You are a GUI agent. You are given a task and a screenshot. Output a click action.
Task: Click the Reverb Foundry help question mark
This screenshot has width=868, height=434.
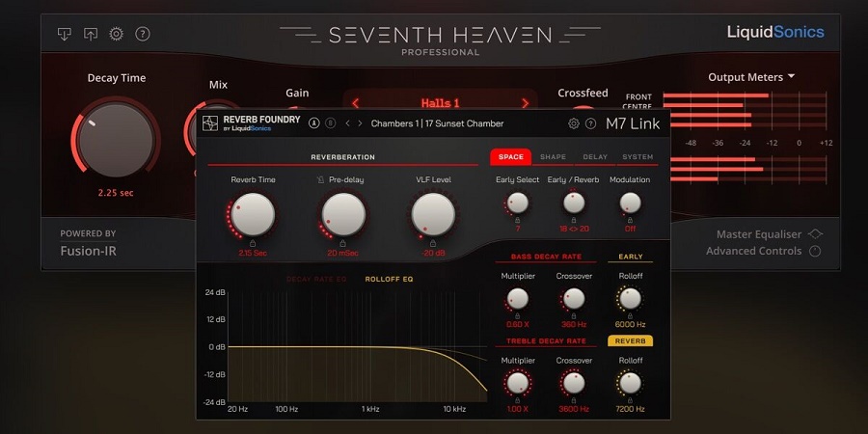coord(590,123)
